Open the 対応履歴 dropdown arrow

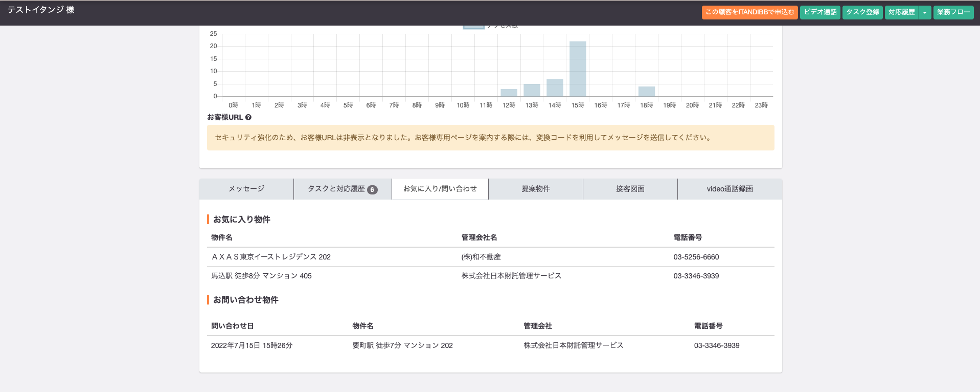pos(925,12)
